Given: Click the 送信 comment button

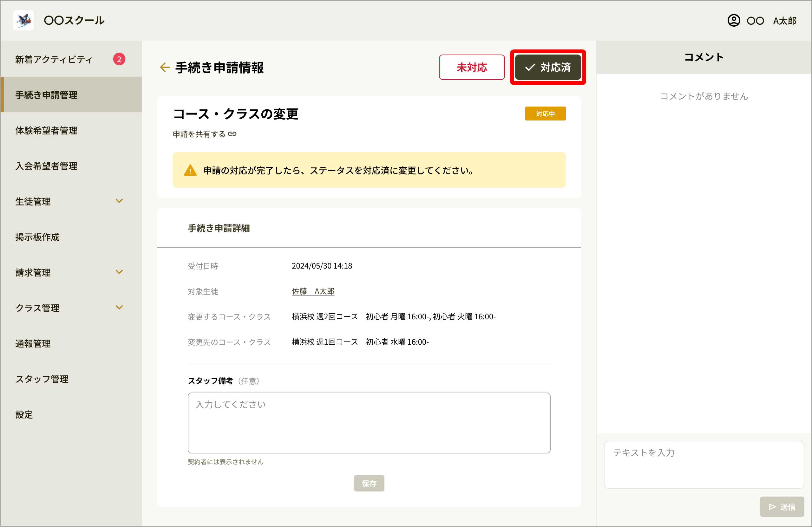Looking at the screenshot, I should [x=782, y=506].
